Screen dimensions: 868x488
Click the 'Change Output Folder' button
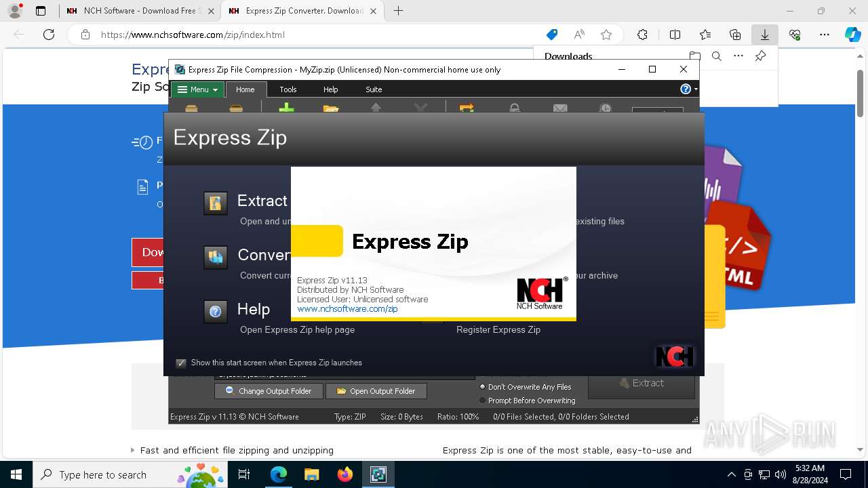pos(269,391)
